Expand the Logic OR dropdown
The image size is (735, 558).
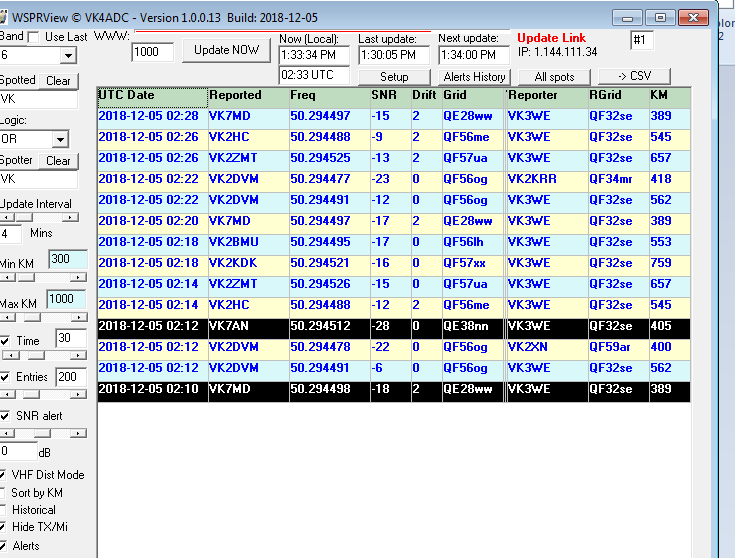pos(60,139)
